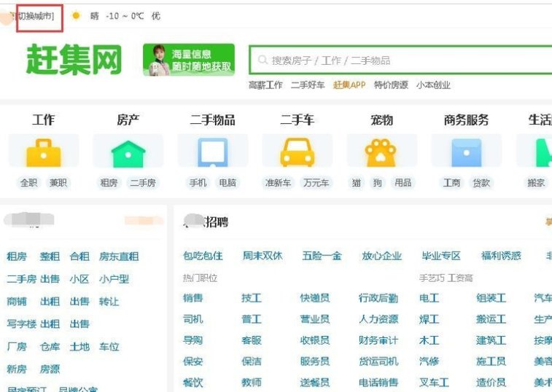Open the 仓库 link
The width and height of the screenshot is (552, 392).
tap(50, 347)
